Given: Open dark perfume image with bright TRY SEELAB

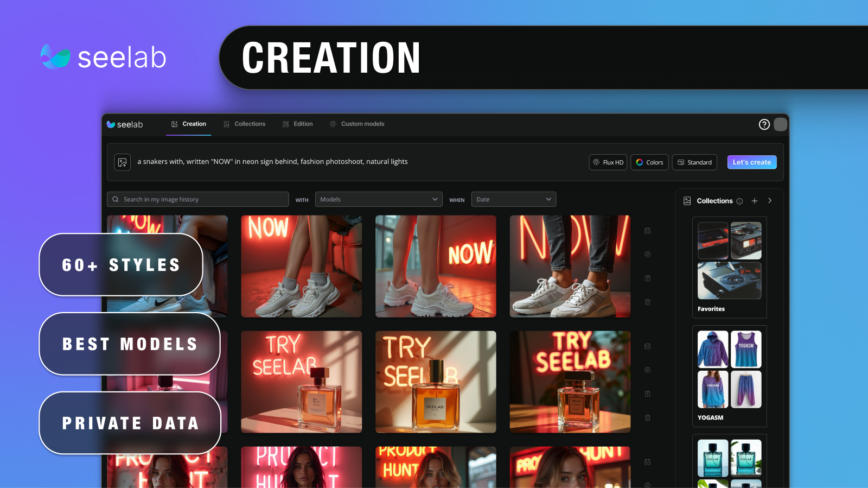Looking at the screenshot, I should 570,382.
